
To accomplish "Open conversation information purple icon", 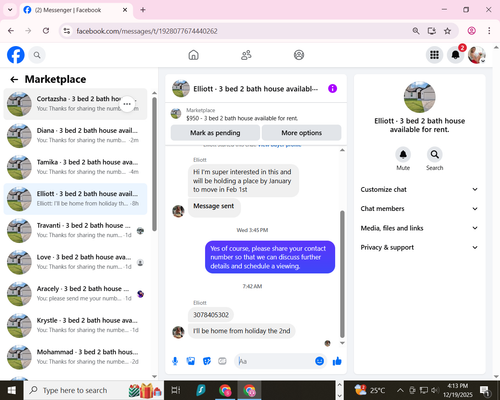I will (x=332, y=89).
